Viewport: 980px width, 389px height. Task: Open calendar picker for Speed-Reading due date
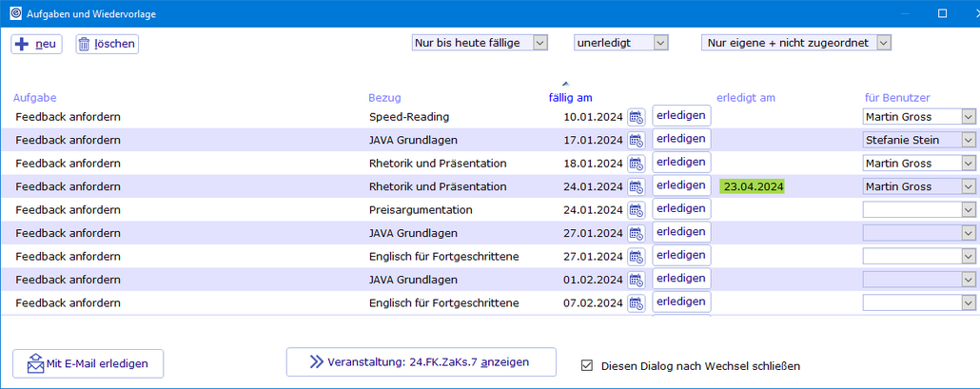click(x=637, y=117)
